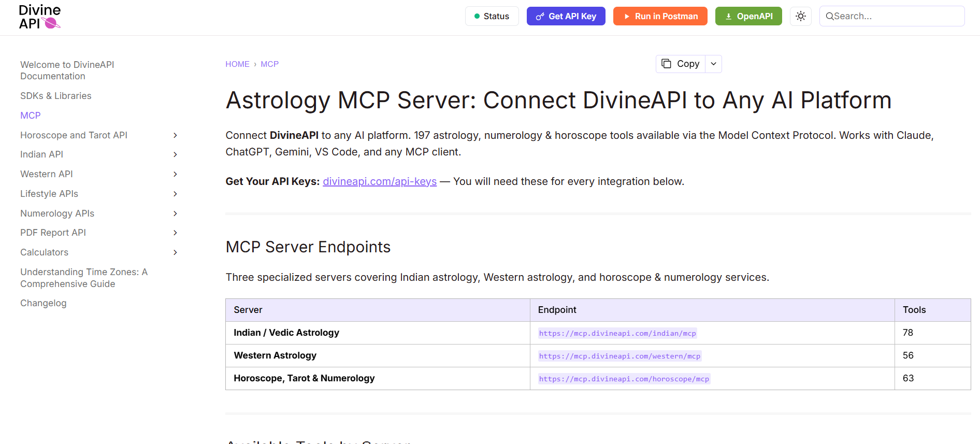Toggle the light/dark theme sun icon
The width and height of the screenshot is (980, 444).
pos(801,16)
